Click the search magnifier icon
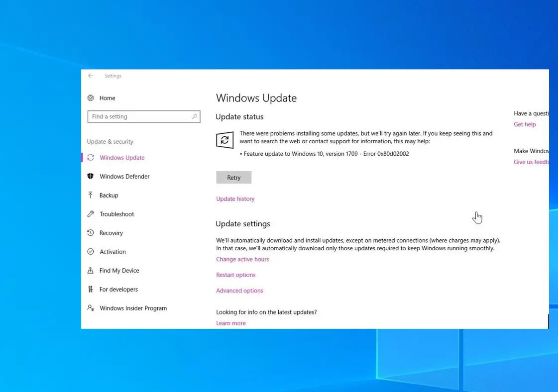Screen dimensions: 558x392 [194, 116]
